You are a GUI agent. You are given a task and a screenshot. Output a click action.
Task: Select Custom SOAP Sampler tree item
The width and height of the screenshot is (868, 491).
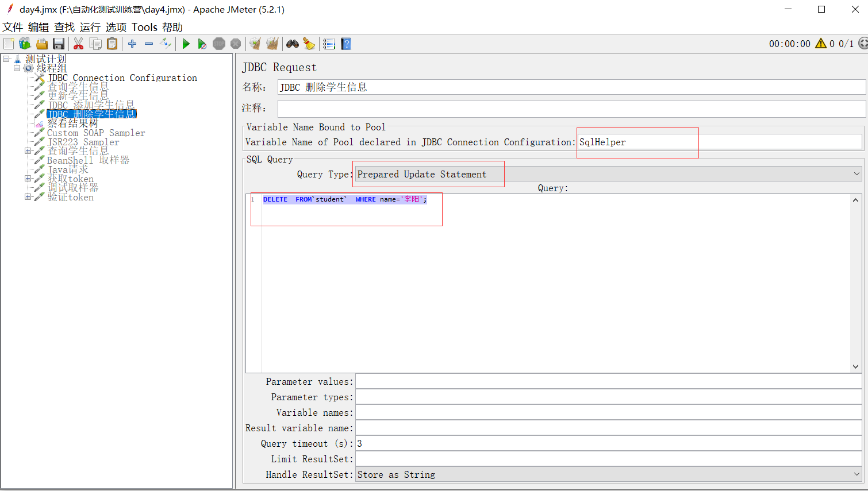pyautogui.click(x=96, y=133)
